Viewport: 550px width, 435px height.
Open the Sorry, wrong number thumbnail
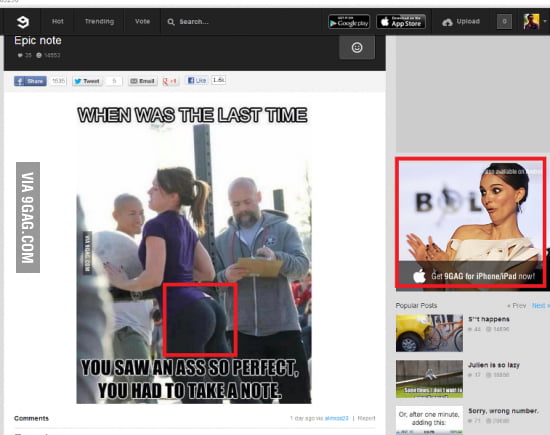(429, 420)
